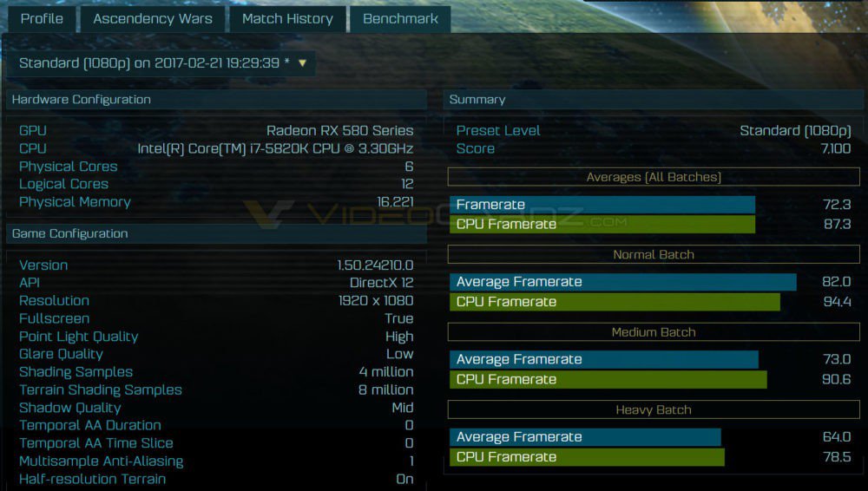This screenshot has width=868, height=491.
Task: Click the 73.0 framerate value
Action: pyautogui.click(x=837, y=359)
